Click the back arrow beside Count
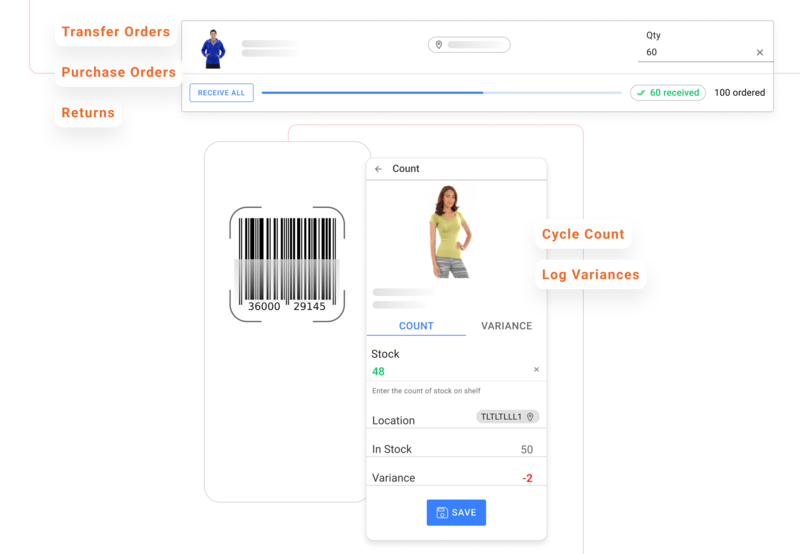The image size is (800, 554). point(378,169)
